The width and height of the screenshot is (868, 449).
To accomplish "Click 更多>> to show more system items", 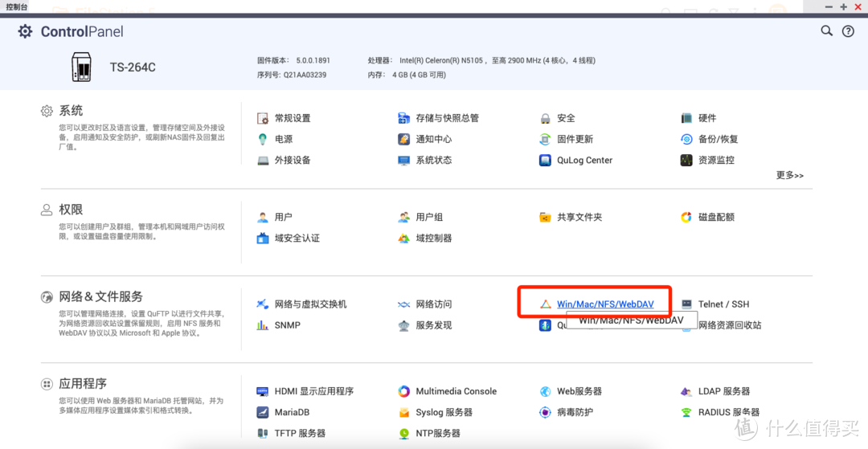I will pos(789,175).
